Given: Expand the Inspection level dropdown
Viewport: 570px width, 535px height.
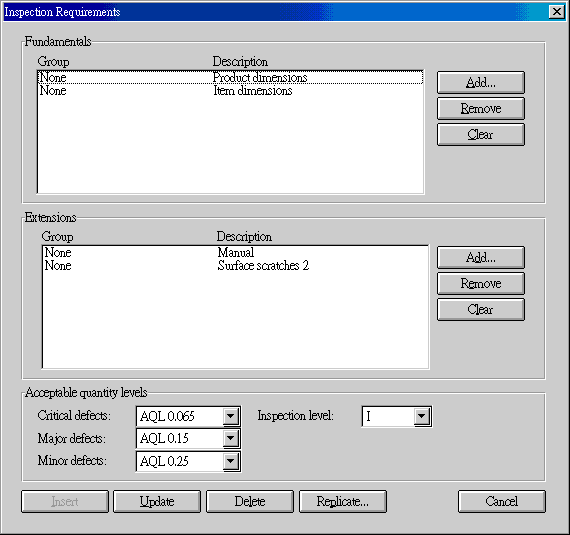Looking at the screenshot, I should coord(422,416).
